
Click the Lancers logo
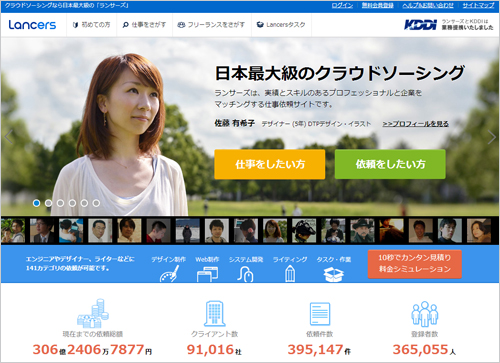[32, 25]
